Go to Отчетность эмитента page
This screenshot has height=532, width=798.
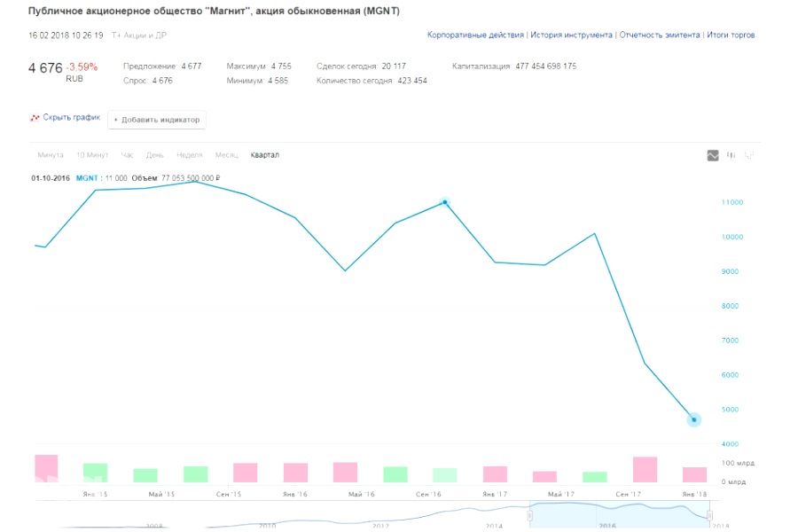click(659, 35)
